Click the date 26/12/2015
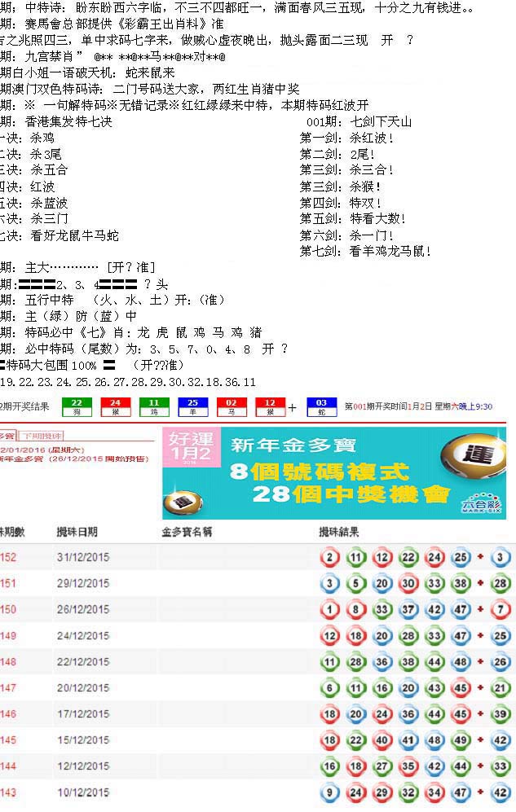516x812 pixels. point(83,609)
